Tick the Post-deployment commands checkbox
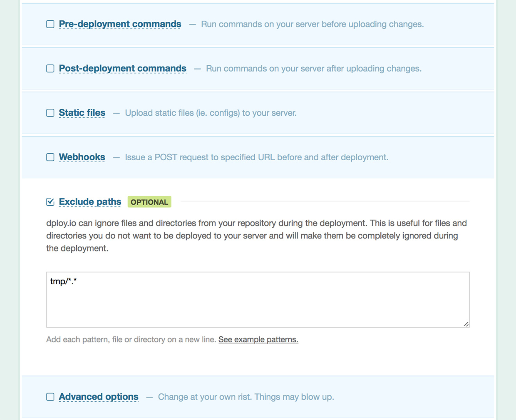The height and width of the screenshot is (420, 516). pyautogui.click(x=50, y=68)
